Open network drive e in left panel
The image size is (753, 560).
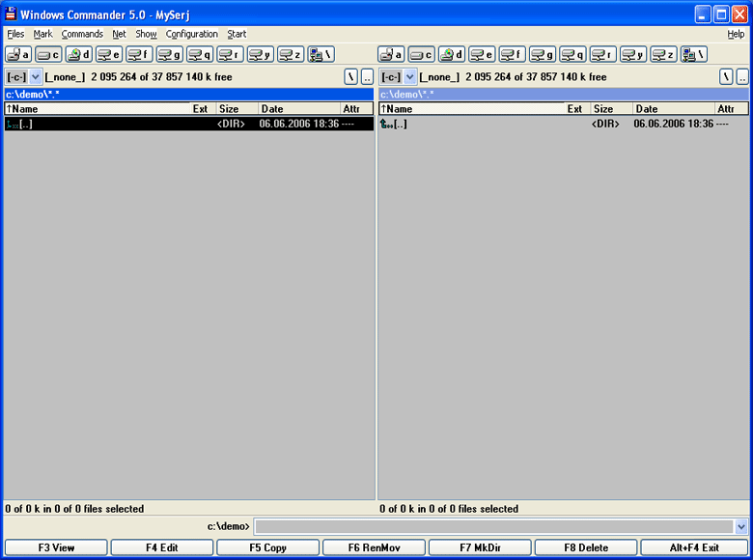(109, 55)
